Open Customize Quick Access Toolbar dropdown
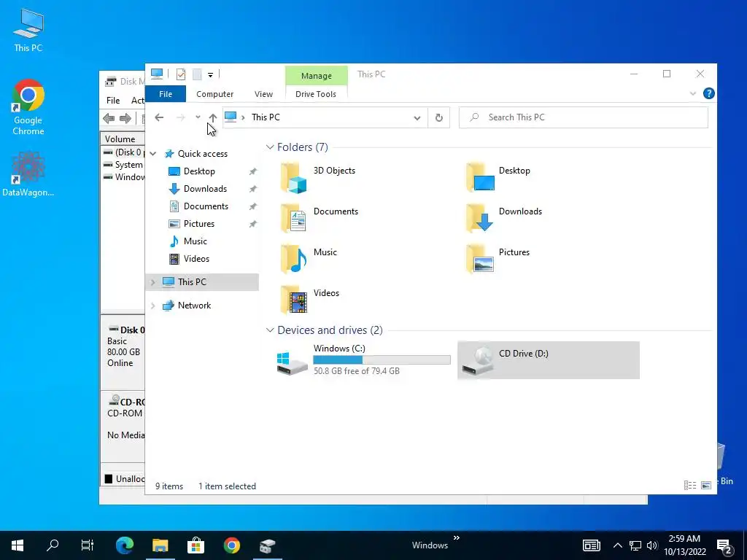 [210, 74]
